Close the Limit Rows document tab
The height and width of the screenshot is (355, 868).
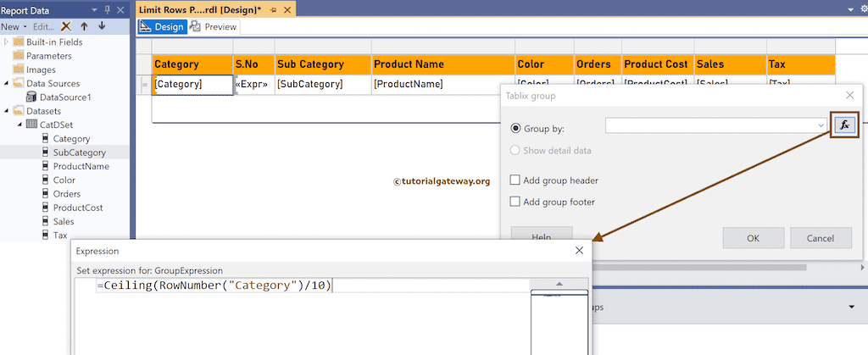click(287, 10)
